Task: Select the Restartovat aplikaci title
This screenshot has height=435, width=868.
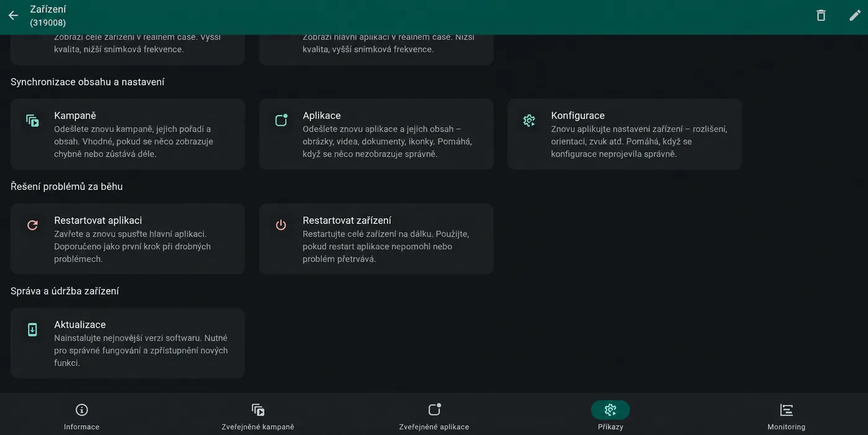Action: coord(98,220)
